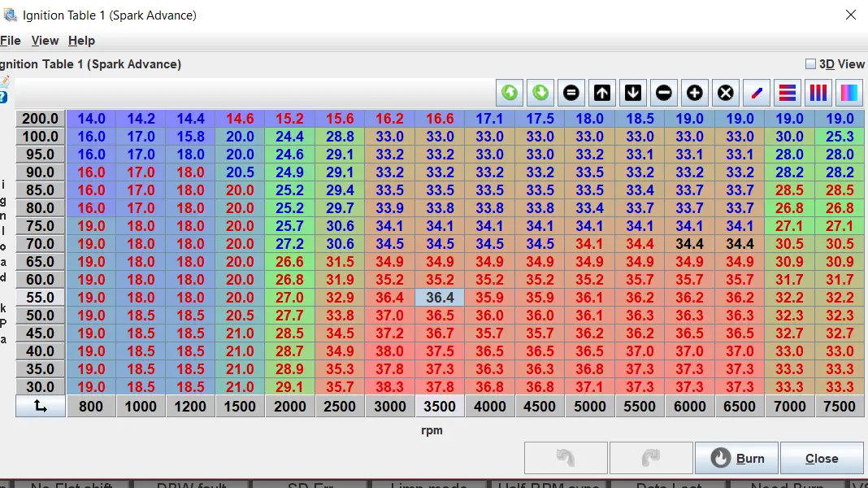This screenshot has height=488, width=868.
Task: Click the blue help question mark icon
Action: pos(3,98)
